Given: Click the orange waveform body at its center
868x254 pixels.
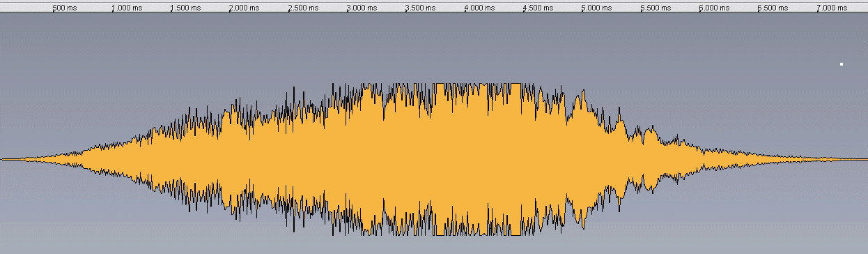Looking at the screenshot, I should tap(432, 159).
